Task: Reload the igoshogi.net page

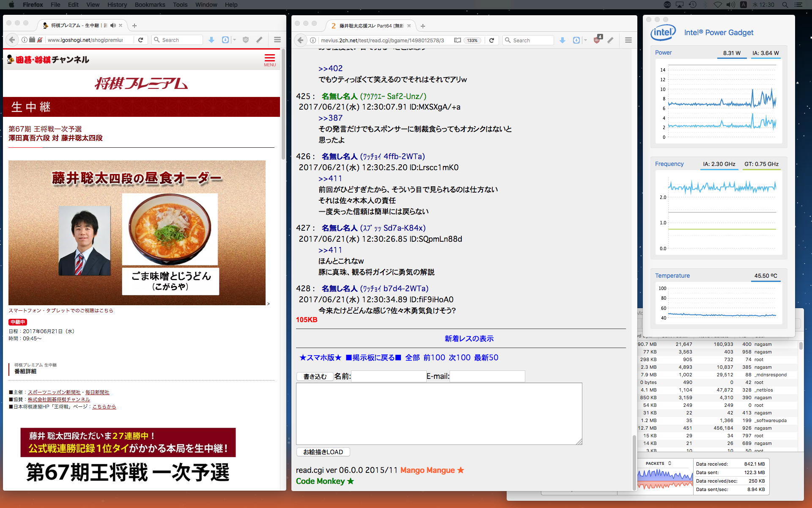Action: tap(141, 40)
